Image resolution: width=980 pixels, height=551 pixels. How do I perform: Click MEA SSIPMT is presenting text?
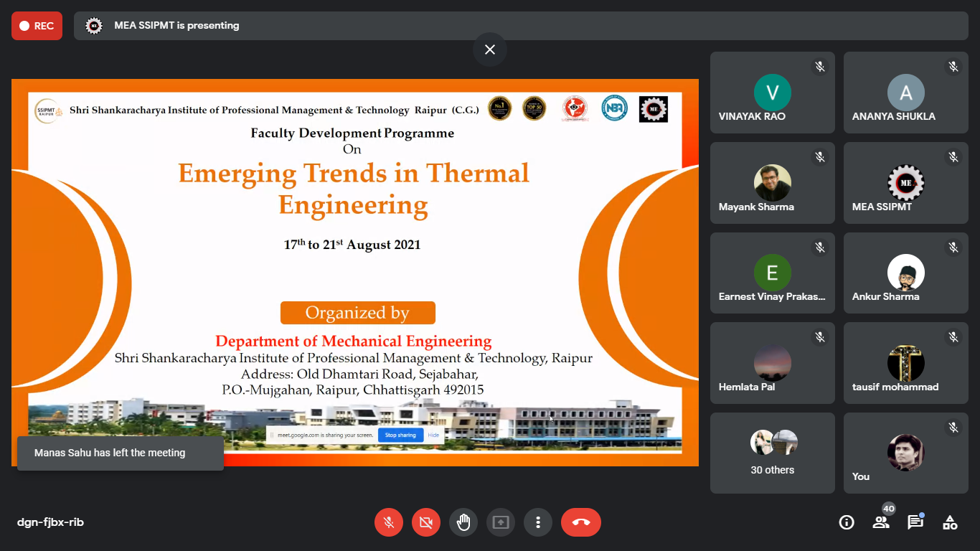pos(176,25)
